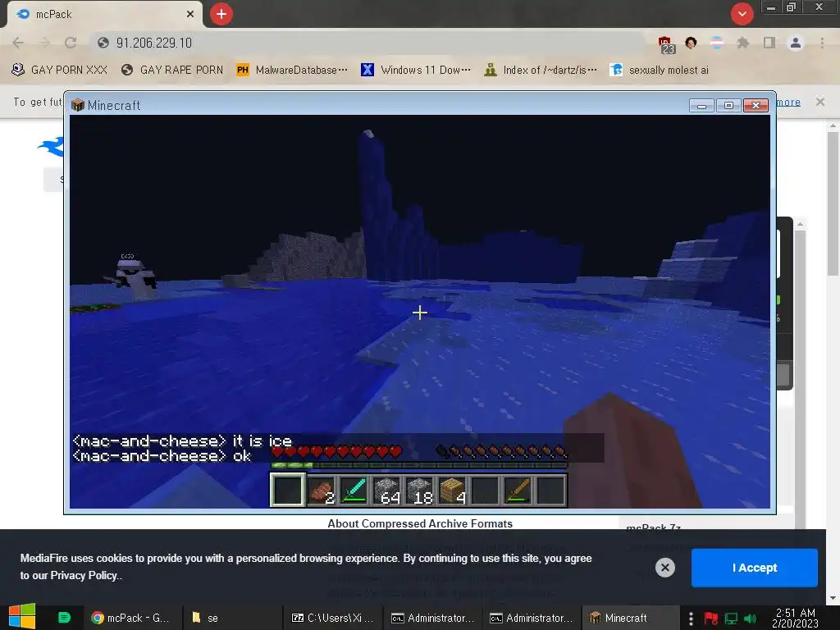Maximize the Minecraft game window
Viewport: 840px width, 630px height.
click(x=728, y=106)
